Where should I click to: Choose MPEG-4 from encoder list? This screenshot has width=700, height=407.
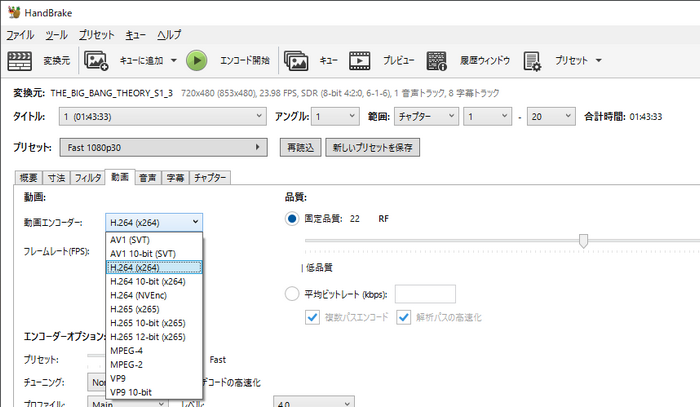pos(154,350)
